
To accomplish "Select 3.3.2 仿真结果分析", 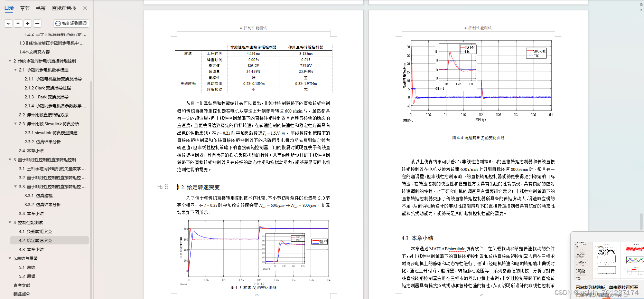I will 43,204.
